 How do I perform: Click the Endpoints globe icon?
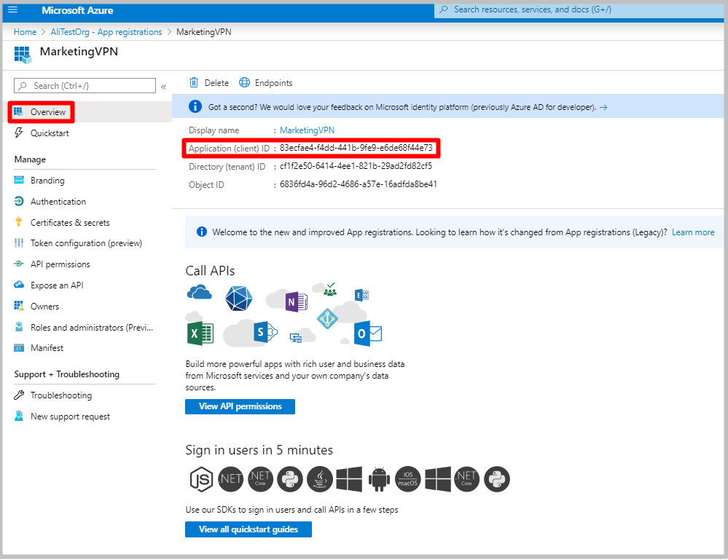pos(244,82)
